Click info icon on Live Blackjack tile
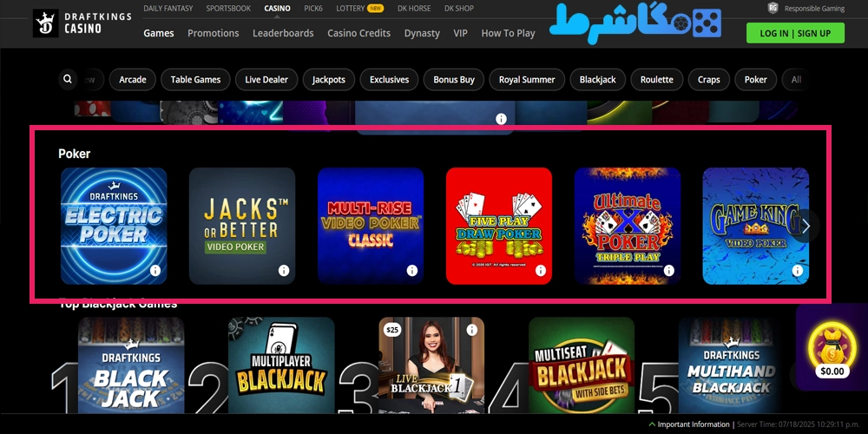The width and height of the screenshot is (868, 434). tap(472, 330)
